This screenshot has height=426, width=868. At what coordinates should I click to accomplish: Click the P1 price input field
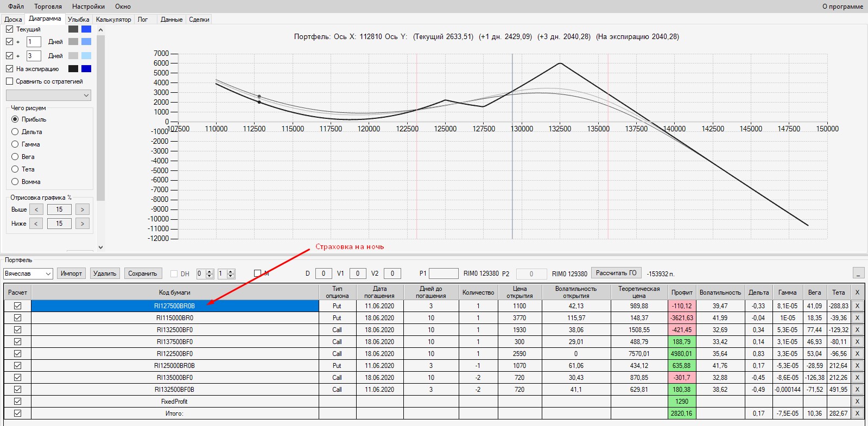point(443,274)
